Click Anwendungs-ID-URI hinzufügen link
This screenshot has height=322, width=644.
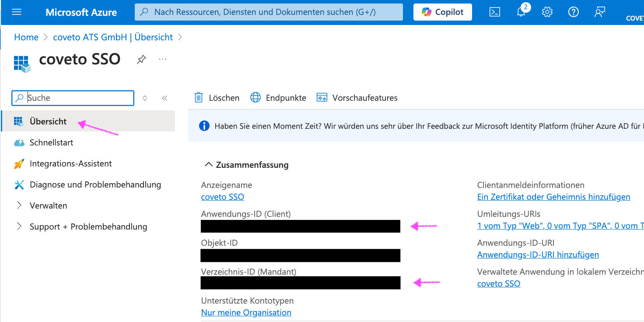tap(538, 255)
